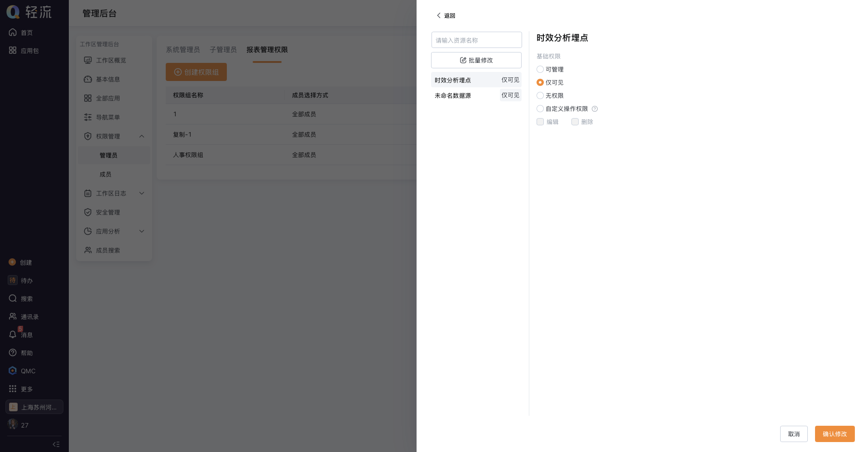Image resolution: width=868 pixels, height=452 pixels.
Task: Click 全部成员 cell in 人事权限组 row
Action: [x=304, y=155]
